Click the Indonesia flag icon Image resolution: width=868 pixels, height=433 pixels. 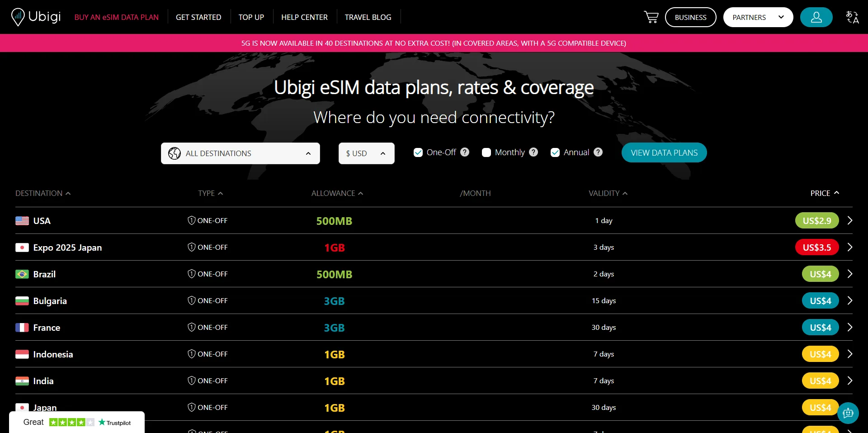pos(22,354)
